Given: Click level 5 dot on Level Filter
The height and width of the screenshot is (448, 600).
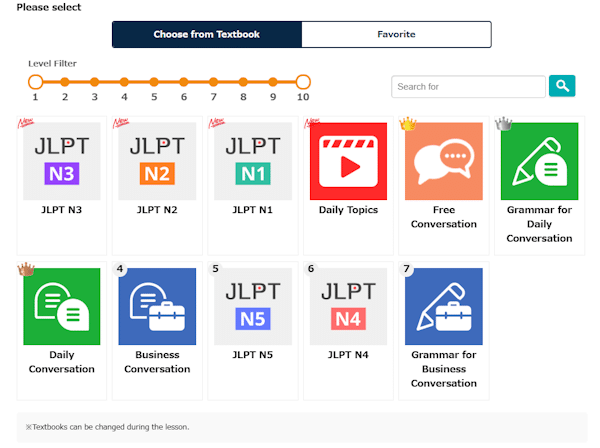Looking at the screenshot, I should pos(154,82).
